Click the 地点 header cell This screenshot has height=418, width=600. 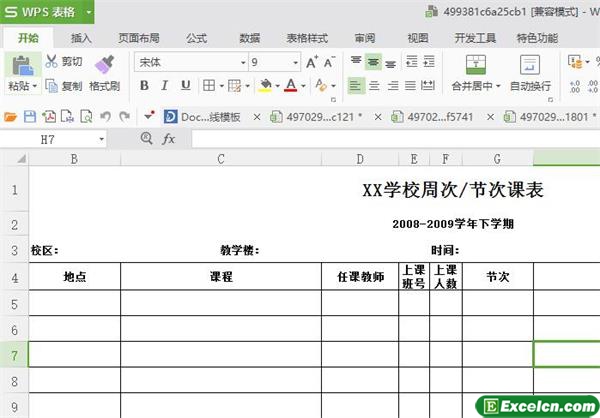pyautogui.click(x=75, y=277)
